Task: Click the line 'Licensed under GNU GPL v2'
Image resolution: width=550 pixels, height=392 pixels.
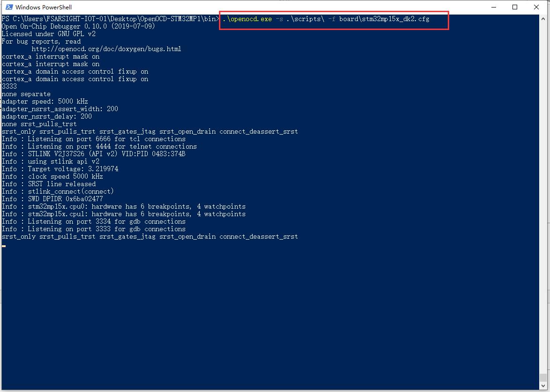Action: pyautogui.click(x=49, y=34)
